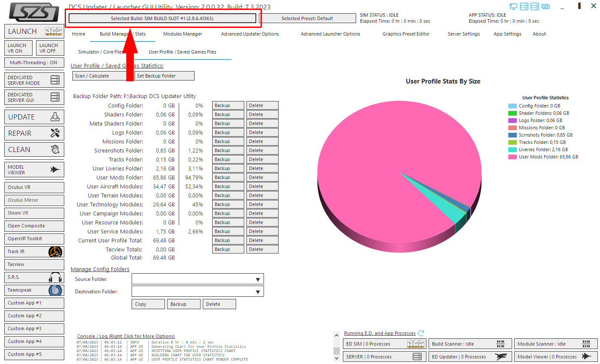Delete the Shaders Folder
Screen dimensions: 600x364
[262, 114]
